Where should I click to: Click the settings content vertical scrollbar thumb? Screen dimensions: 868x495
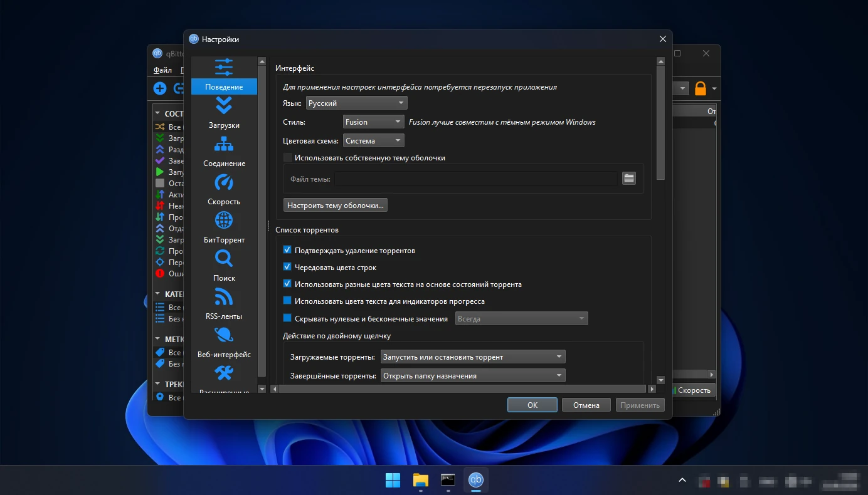pos(660,123)
